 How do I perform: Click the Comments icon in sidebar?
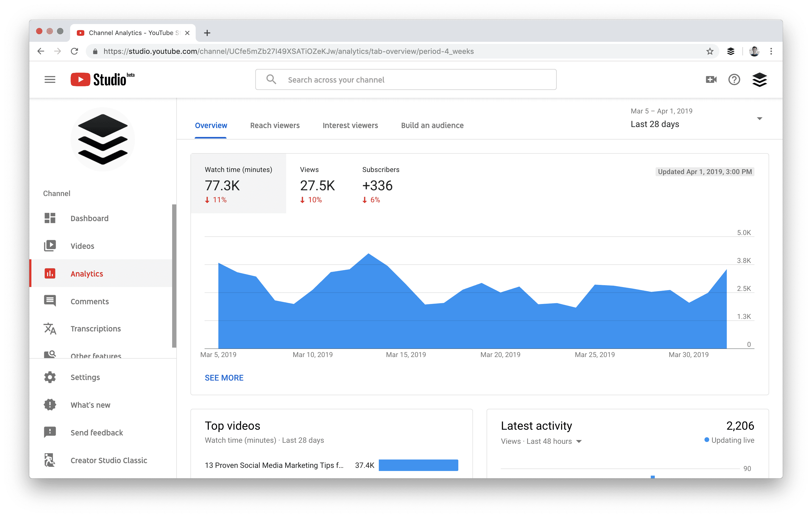[50, 302]
